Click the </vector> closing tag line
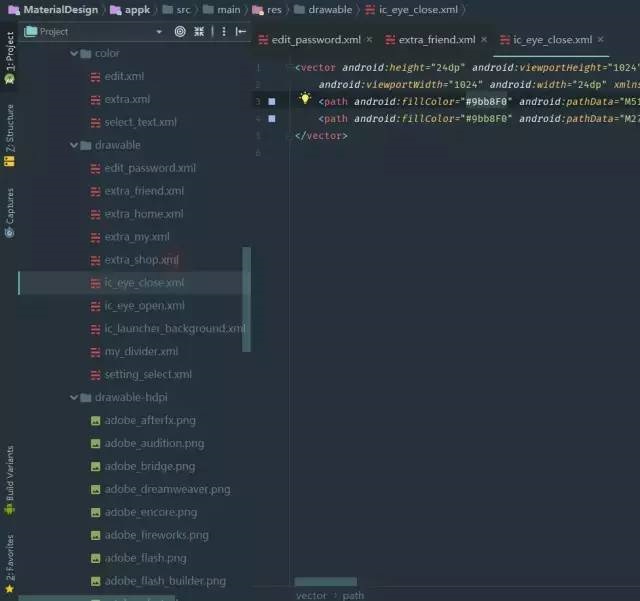This screenshot has height=601, width=640. [x=321, y=136]
